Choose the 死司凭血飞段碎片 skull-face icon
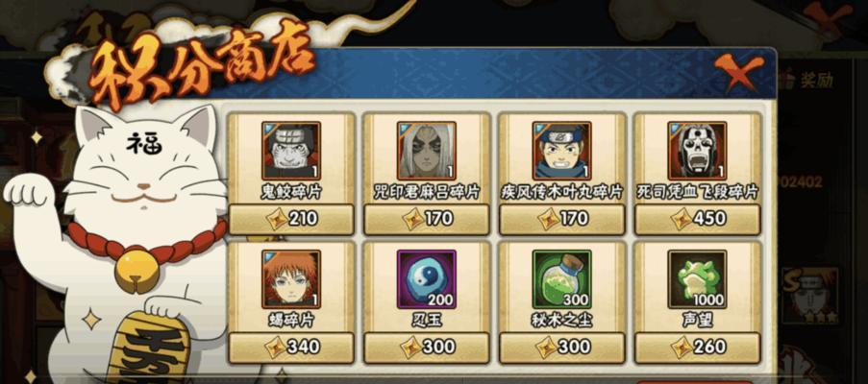This screenshot has width=868, height=384. (x=697, y=151)
